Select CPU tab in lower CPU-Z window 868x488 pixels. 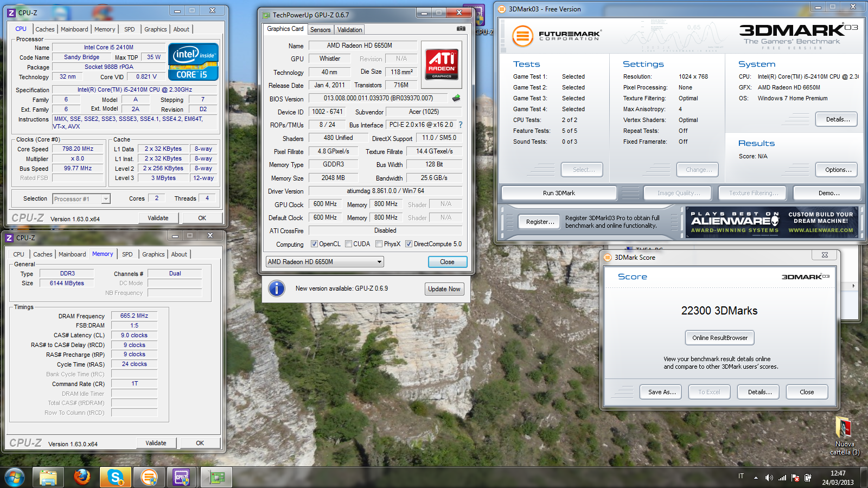[19, 254]
